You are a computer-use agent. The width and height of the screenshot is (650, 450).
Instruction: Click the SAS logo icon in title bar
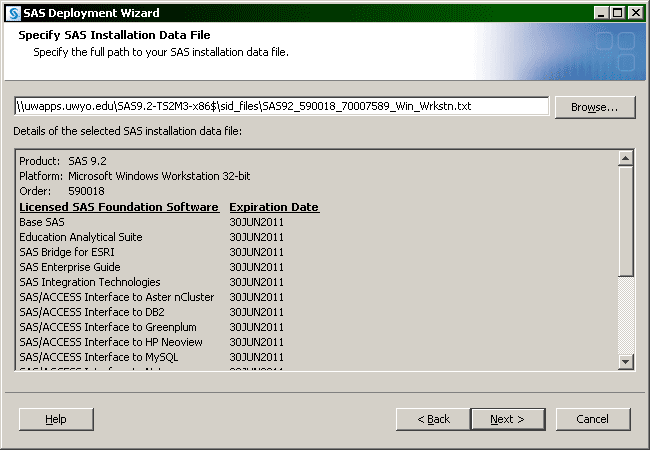coord(14,13)
